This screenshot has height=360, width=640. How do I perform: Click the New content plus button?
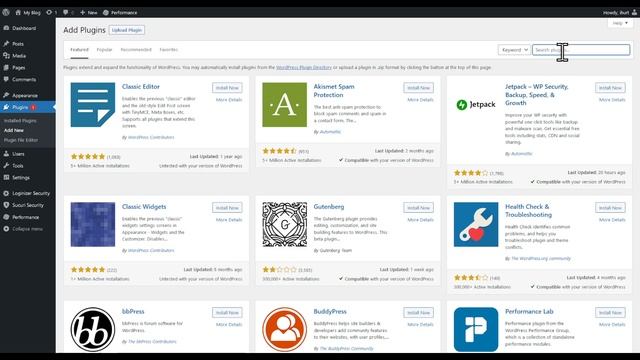click(89, 13)
